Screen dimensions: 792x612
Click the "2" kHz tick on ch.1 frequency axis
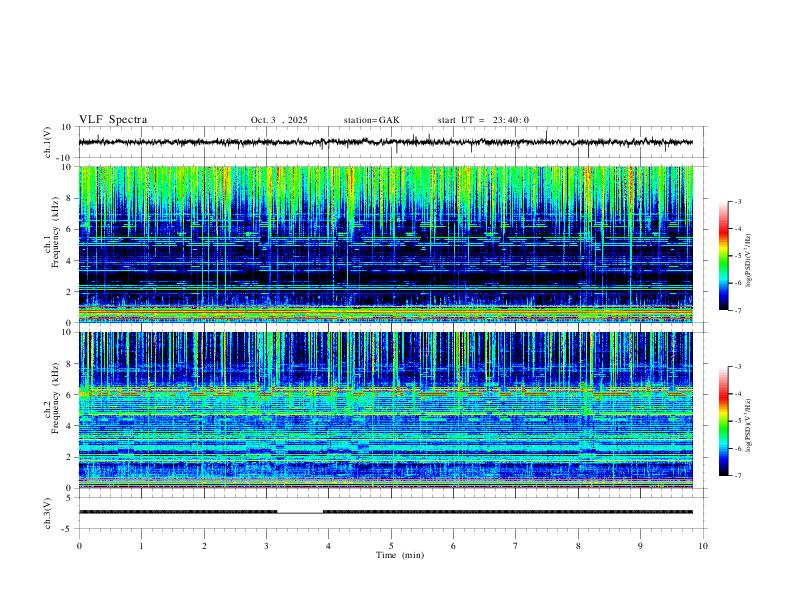[x=70, y=291]
